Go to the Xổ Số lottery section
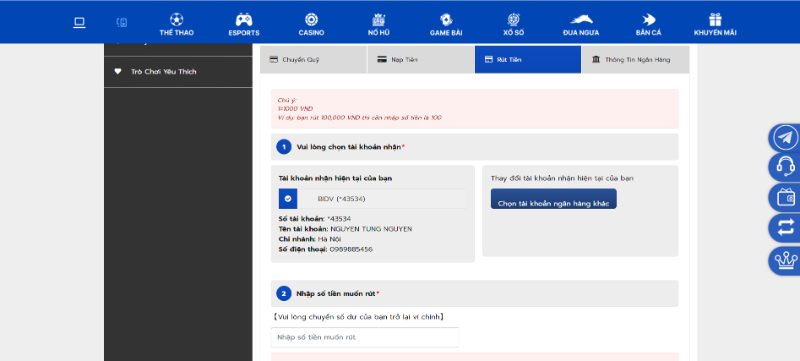Screen dimensions: 800x361 (x=513, y=24)
